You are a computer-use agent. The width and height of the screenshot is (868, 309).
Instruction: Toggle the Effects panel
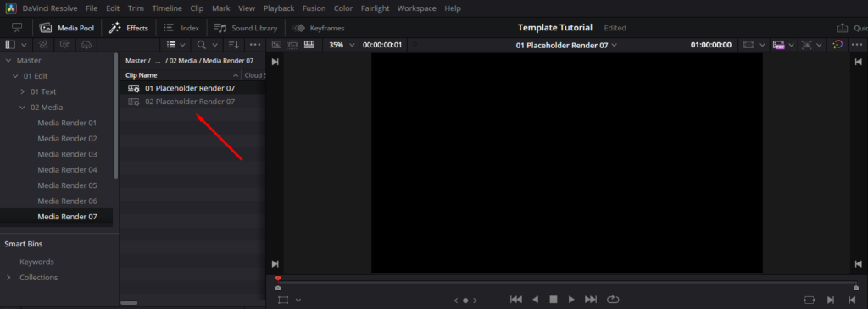[x=129, y=28]
